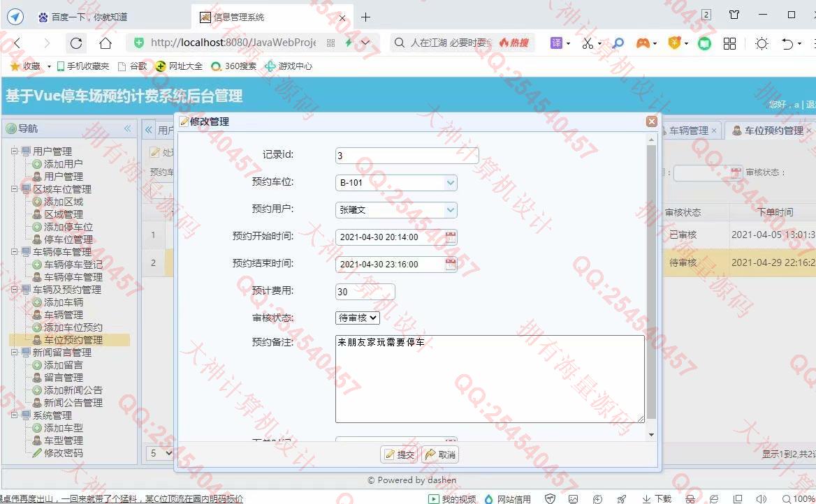Switch to the 车位预约管理 tab

pos(773,131)
